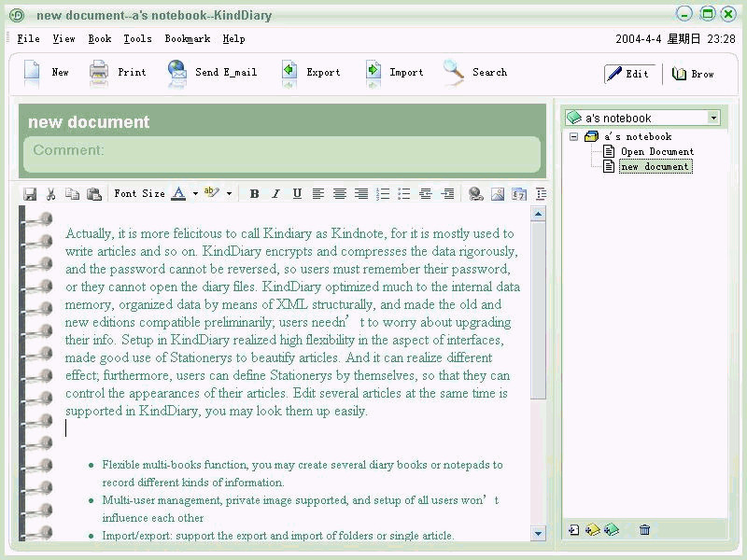Click the Cut scissors icon
Image resolution: width=747 pixels, height=560 pixels.
[x=50, y=194]
